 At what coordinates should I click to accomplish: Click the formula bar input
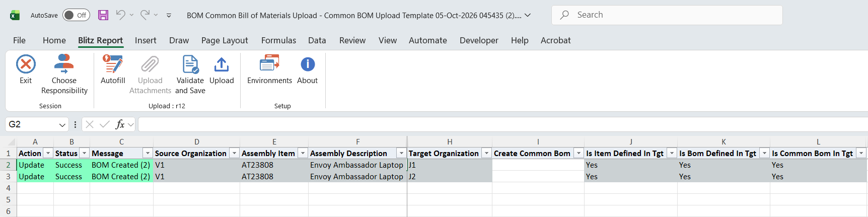(502, 124)
